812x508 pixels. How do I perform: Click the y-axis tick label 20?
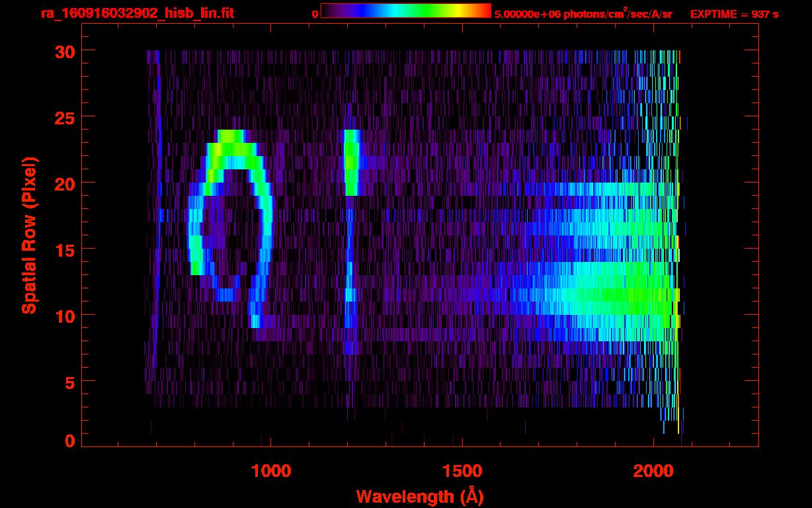click(63, 183)
